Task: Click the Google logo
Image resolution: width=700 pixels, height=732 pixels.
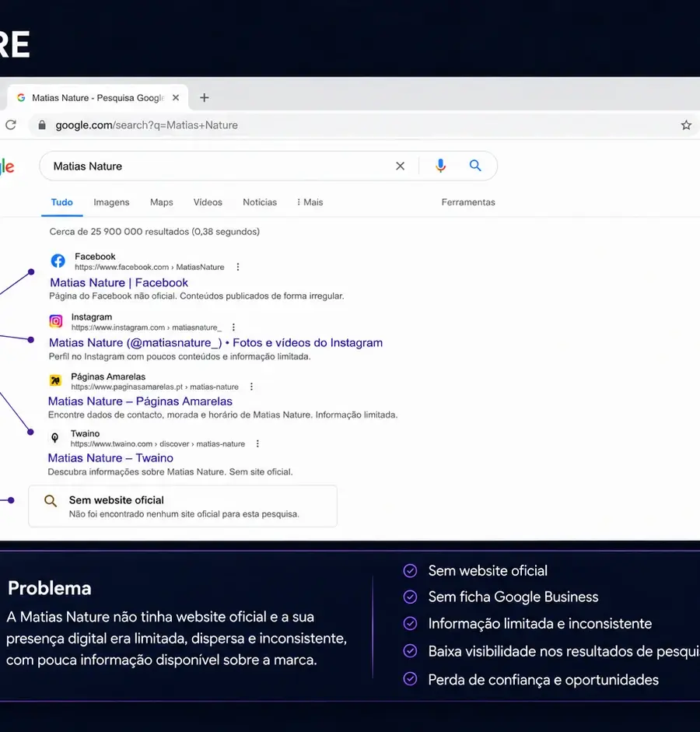Action: pos(7,166)
